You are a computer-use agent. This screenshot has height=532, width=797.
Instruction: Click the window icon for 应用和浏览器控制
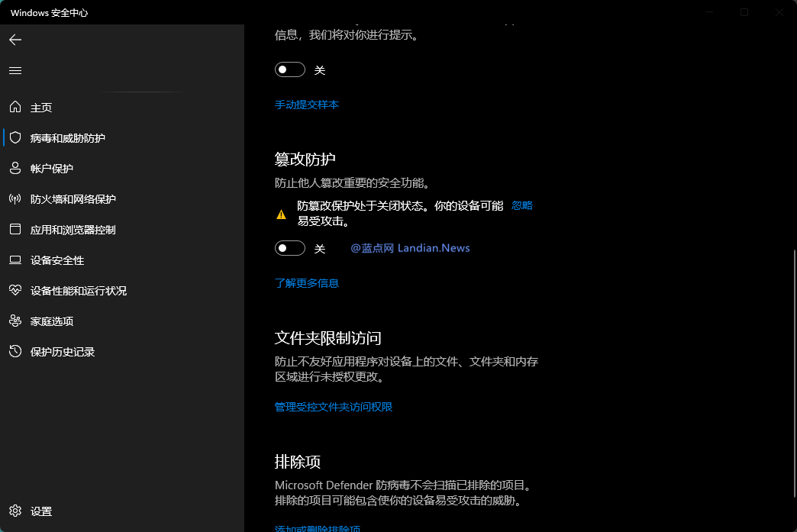(15, 229)
